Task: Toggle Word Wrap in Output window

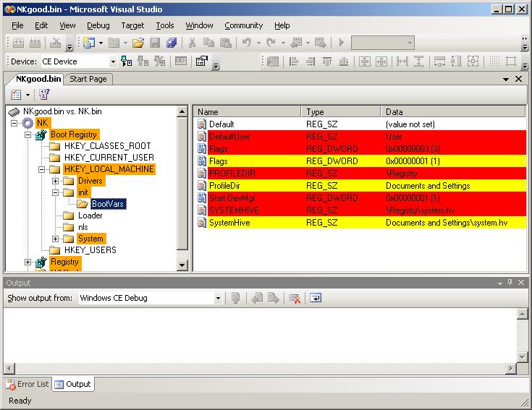Action: pyautogui.click(x=316, y=298)
